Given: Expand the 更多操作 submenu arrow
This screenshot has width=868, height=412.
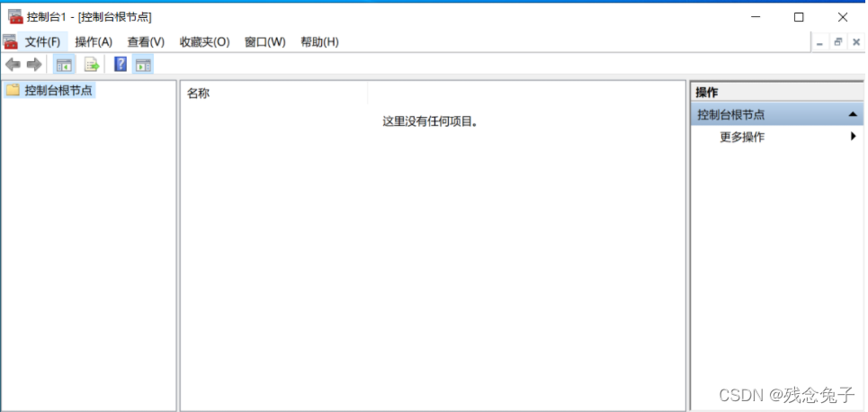Looking at the screenshot, I should click(x=853, y=136).
